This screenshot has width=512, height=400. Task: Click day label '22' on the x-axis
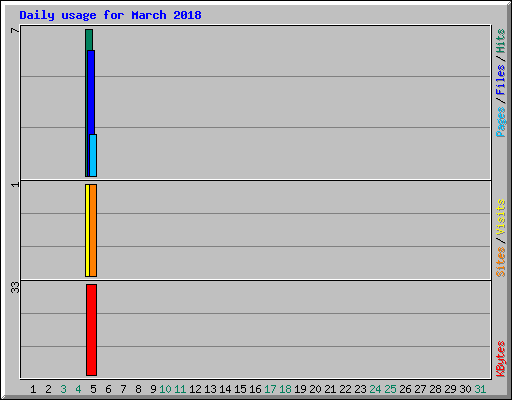(x=345, y=389)
